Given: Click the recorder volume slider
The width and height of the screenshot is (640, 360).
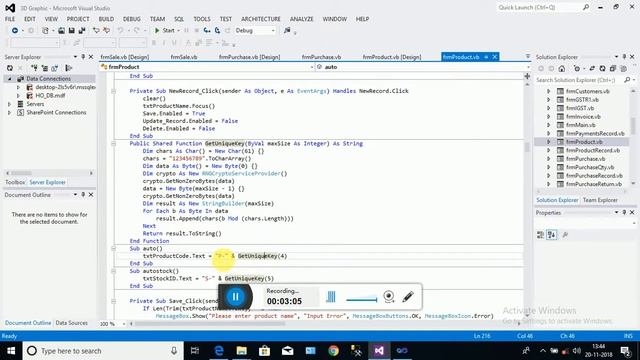Looking at the screenshot, I should (362, 299).
